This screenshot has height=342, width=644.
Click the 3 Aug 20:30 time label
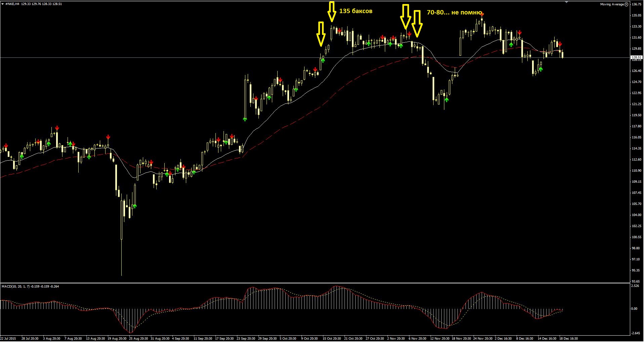coord(52,339)
